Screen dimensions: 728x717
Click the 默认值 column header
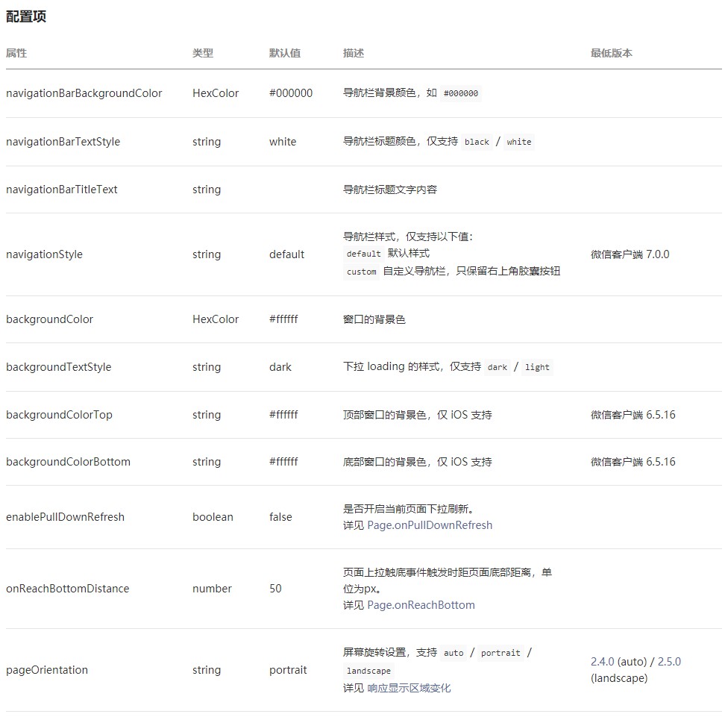285,53
